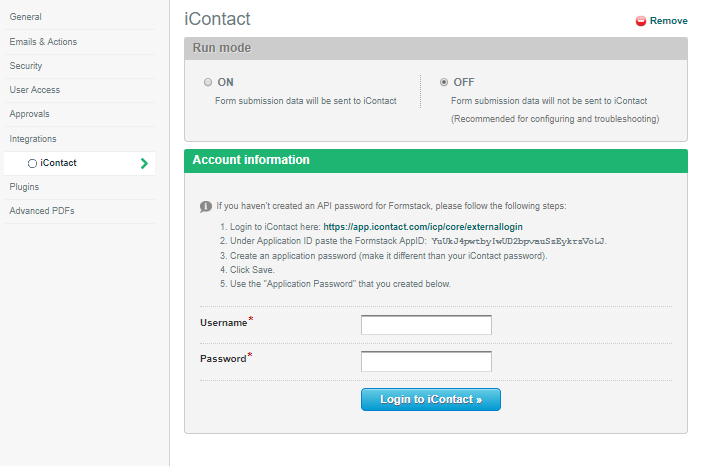Click the Username input field
This screenshot has height=466, width=702.
tap(426, 325)
